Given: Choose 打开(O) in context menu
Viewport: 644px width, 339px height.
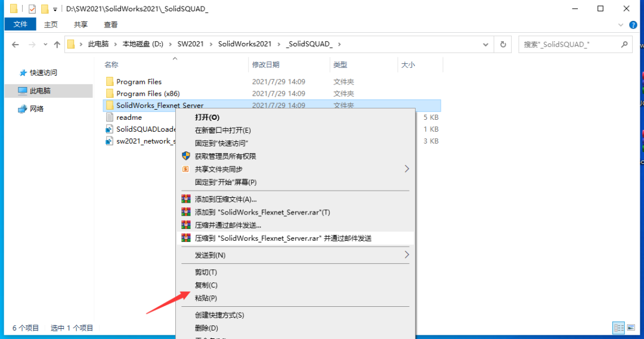Looking at the screenshot, I should [x=295, y=117].
